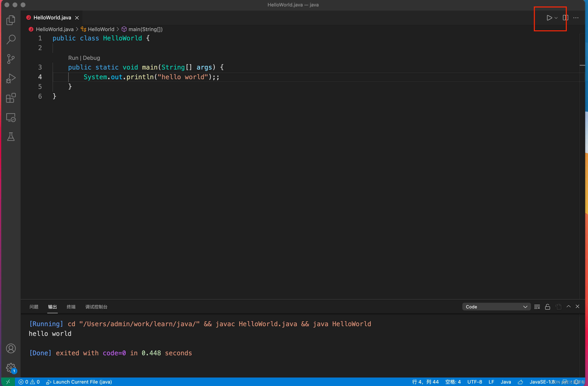Switch to the 调试控制台 panel tab
588x386 pixels.
tap(96, 307)
